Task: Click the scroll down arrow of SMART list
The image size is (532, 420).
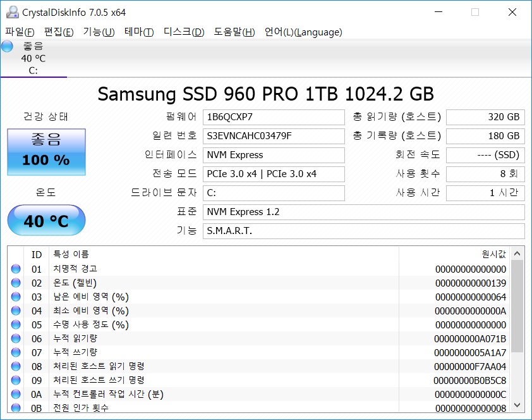Action: (x=517, y=405)
